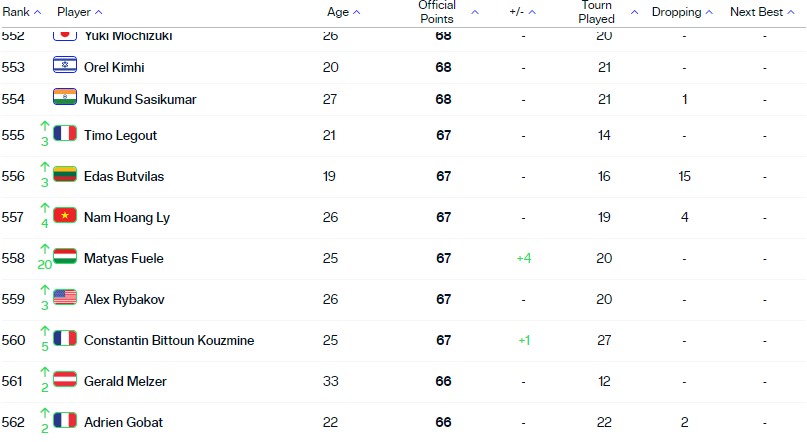Open Constantin Bittoun Kouzmine's player profile

coord(169,340)
